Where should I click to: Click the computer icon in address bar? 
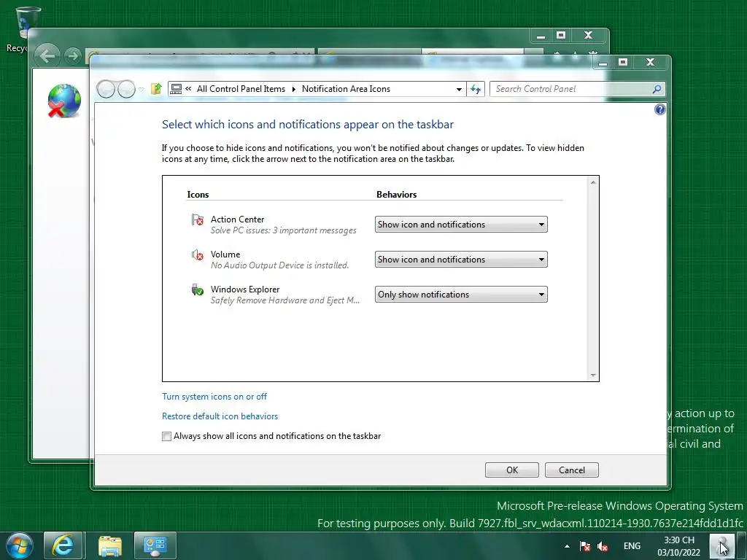[176, 89]
